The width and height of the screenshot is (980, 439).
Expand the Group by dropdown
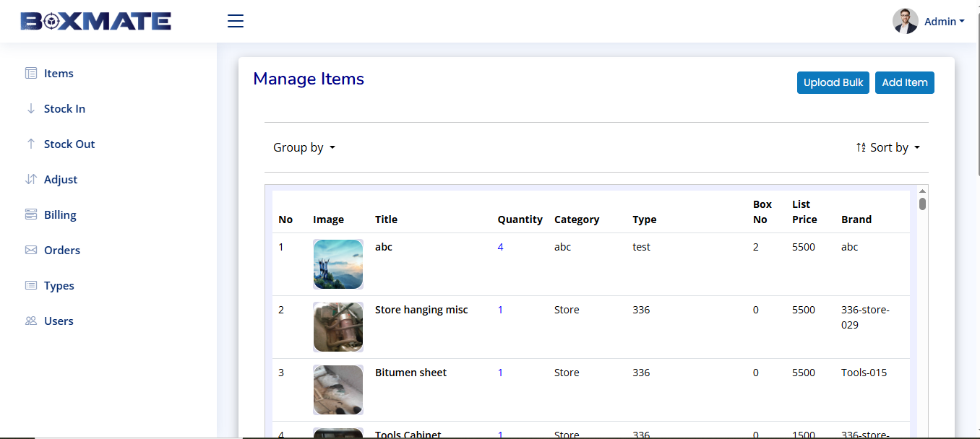[x=304, y=147]
